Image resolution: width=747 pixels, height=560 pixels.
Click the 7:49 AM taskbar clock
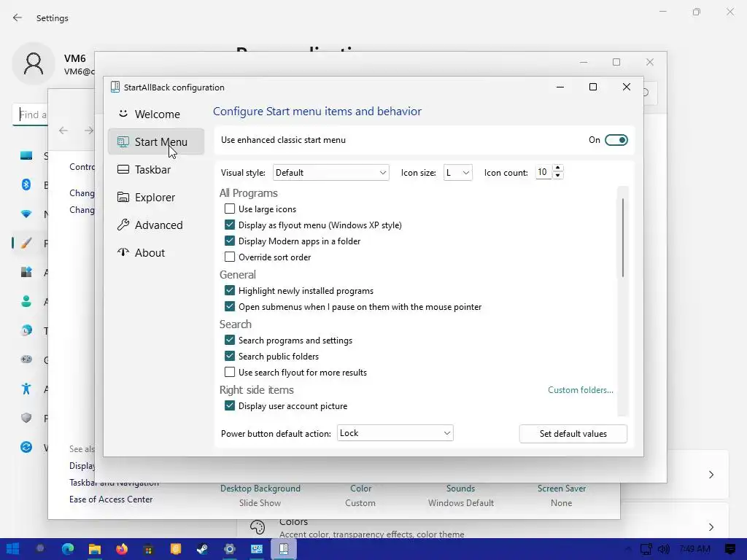695,549
